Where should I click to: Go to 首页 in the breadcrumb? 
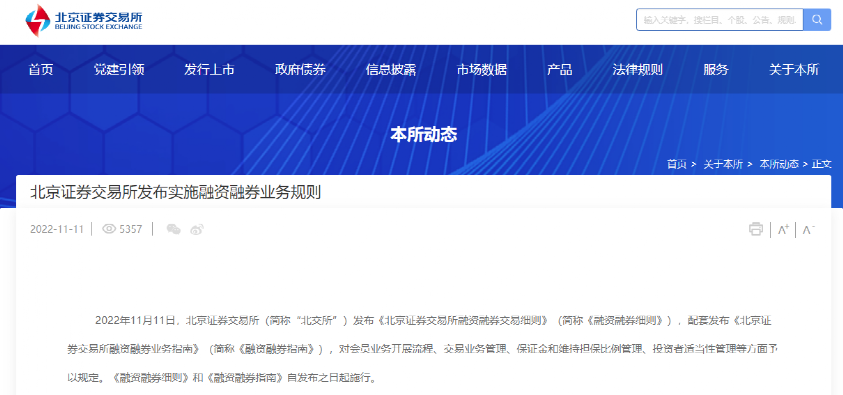(677, 164)
